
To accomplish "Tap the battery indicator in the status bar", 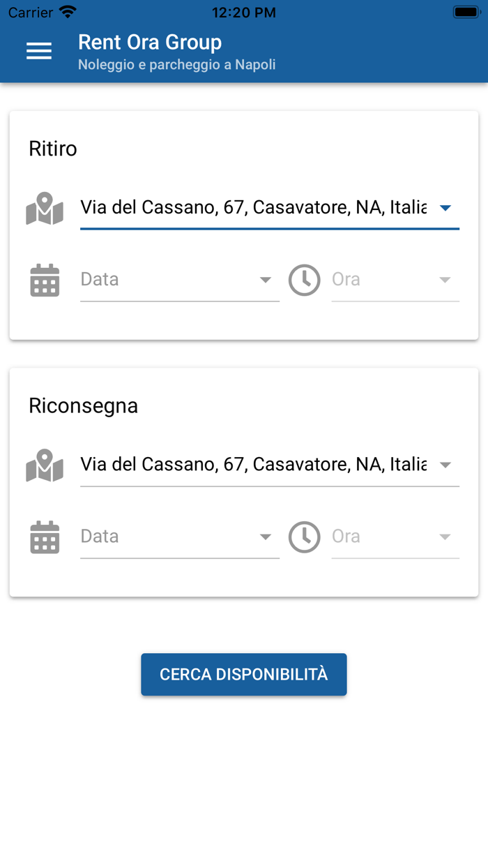I will coord(465,12).
